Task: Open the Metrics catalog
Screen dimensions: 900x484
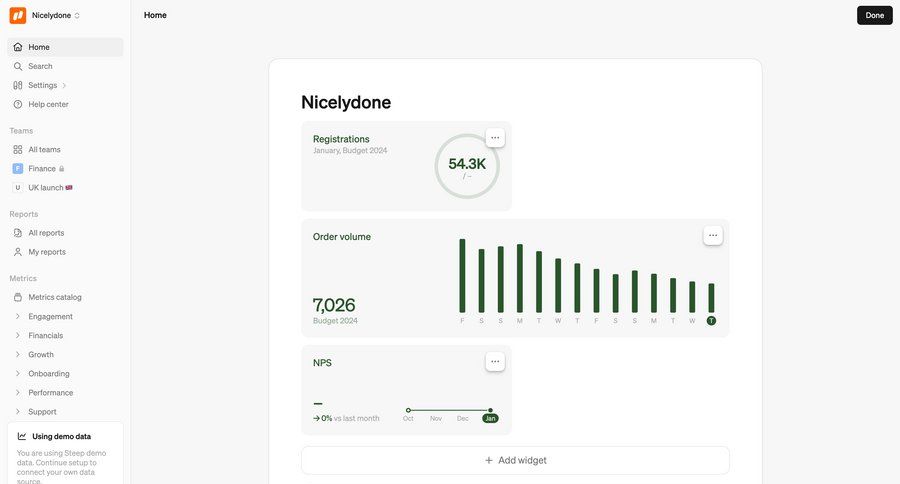Action: coord(65,297)
